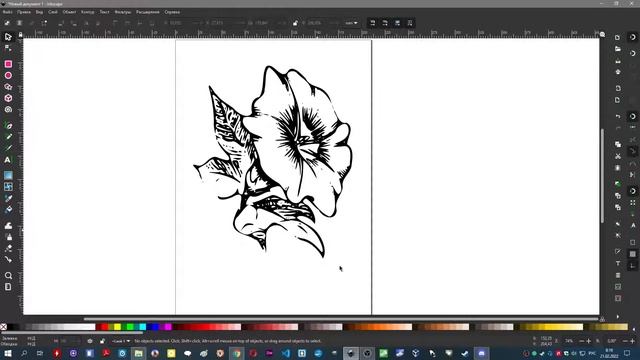Open the Объект menu
Viewport: 640px width, 360px height.
(x=69, y=12)
